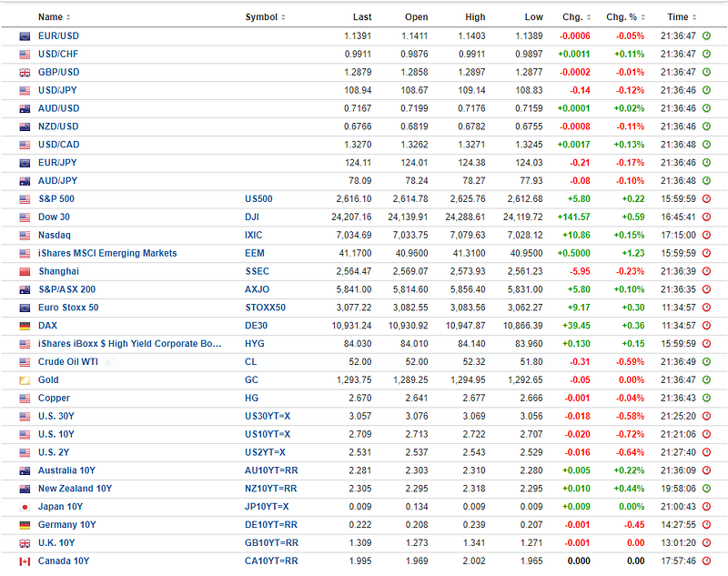Open the Crude Oil WTI commodity link
This screenshot has height=576, width=728.
click(x=67, y=362)
